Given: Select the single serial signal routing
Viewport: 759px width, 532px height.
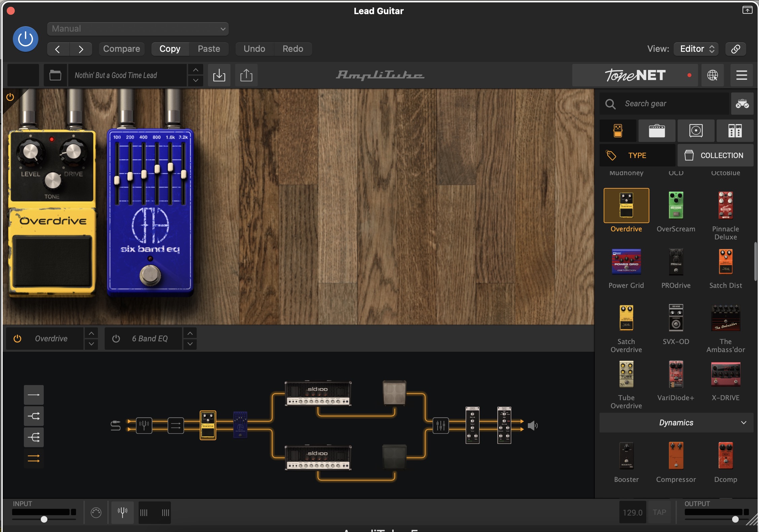Looking at the screenshot, I should click(x=34, y=395).
